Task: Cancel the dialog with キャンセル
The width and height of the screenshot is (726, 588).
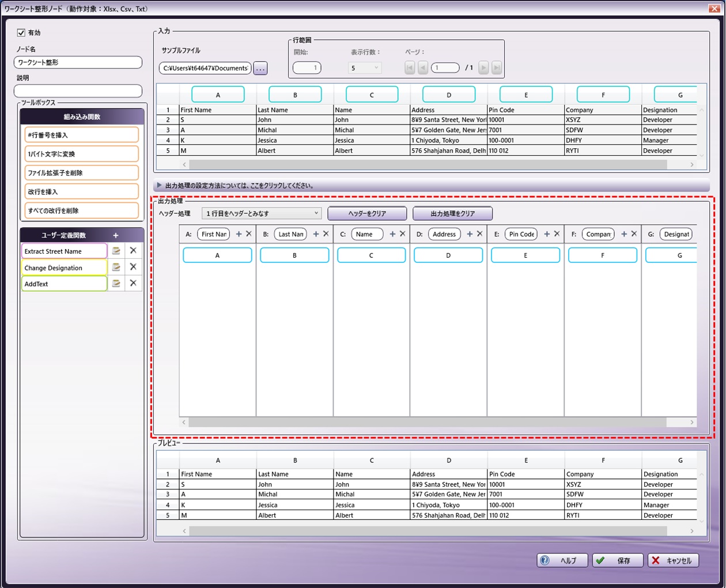Action: coord(674,560)
